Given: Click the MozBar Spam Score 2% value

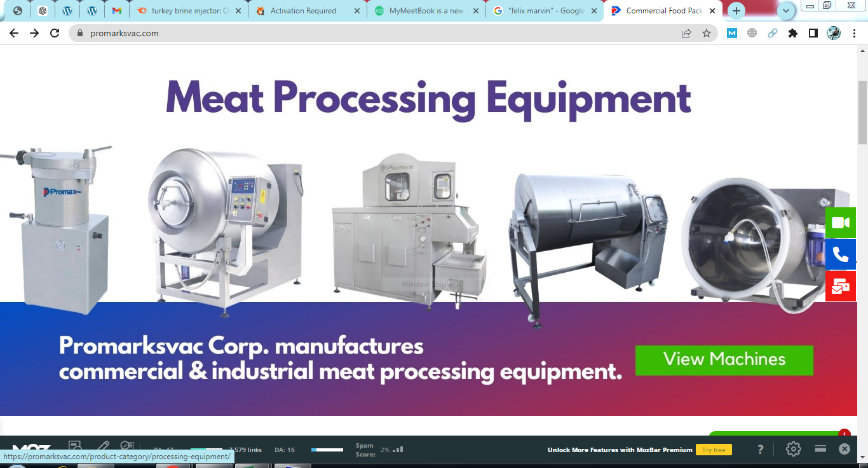Looking at the screenshot, I should [x=385, y=450].
